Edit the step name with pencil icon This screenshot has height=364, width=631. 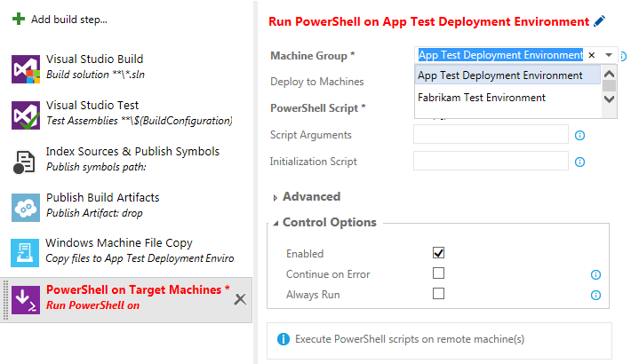pos(599,21)
